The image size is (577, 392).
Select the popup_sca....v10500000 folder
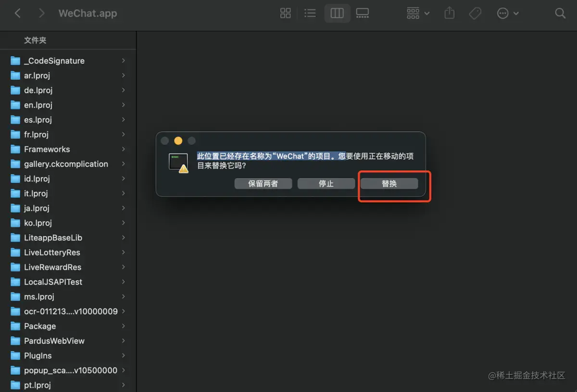click(x=68, y=370)
